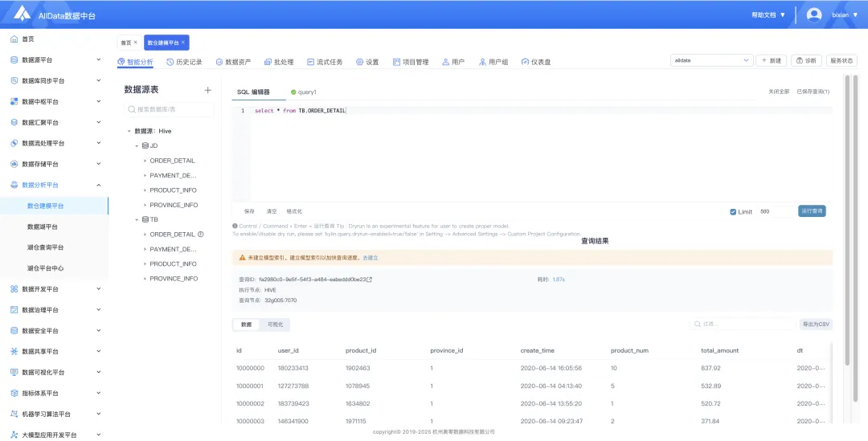Add a data source with plus icon
This screenshot has height=441, width=868.
(x=207, y=90)
